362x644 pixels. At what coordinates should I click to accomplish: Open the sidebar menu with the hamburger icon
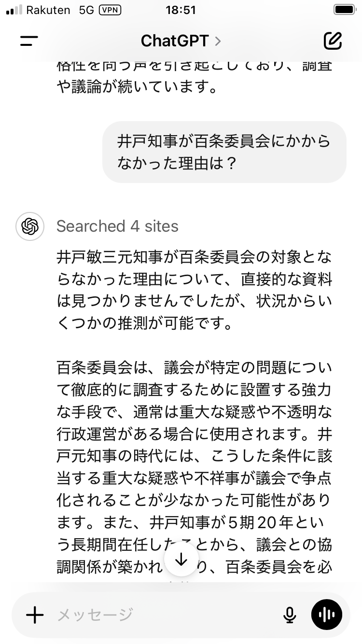(29, 41)
